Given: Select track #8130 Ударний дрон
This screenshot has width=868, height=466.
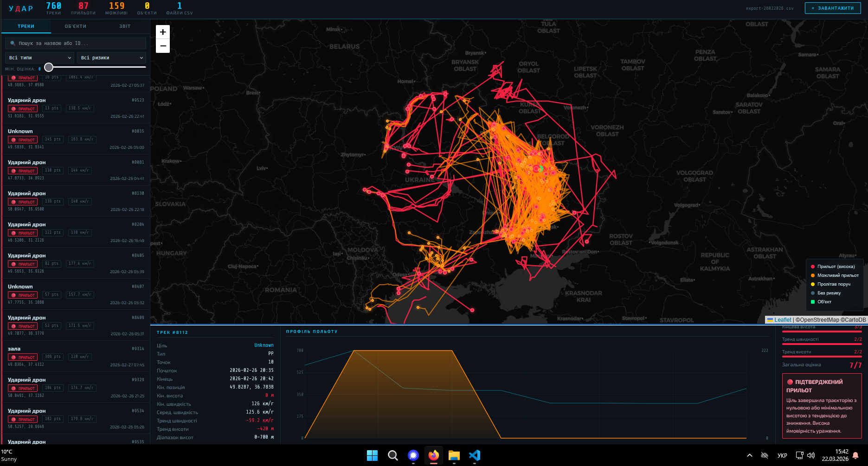Looking at the screenshot, I should pyautogui.click(x=76, y=201).
